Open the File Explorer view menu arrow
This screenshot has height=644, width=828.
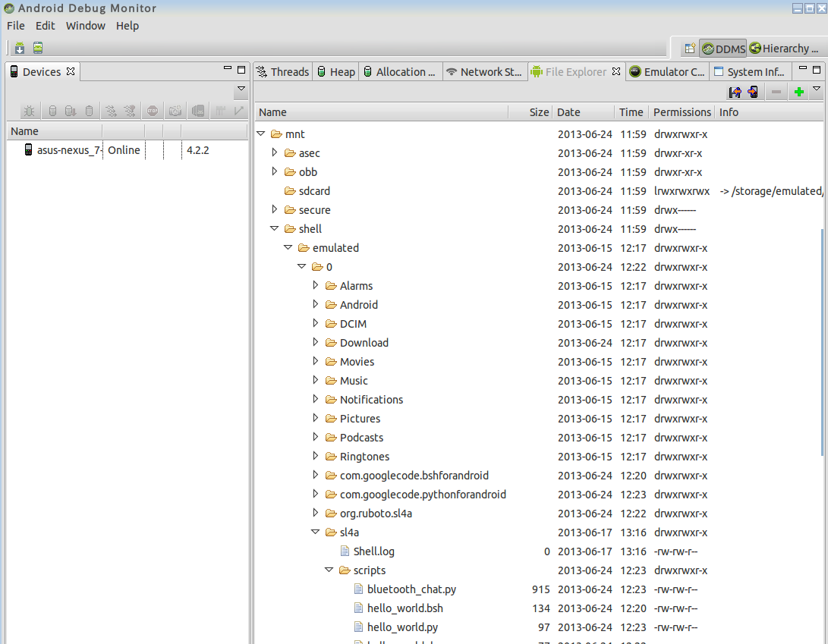(x=817, y=89)
